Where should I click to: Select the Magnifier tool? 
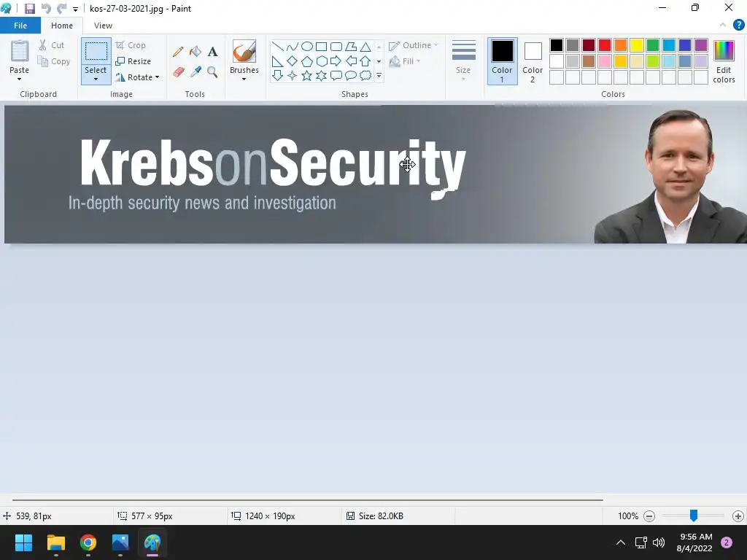click(x=212, y=72)
